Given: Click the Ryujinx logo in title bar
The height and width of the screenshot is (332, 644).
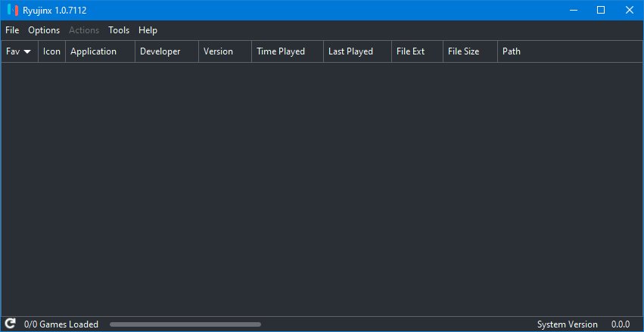Looking at the screenshot, I should tap(13, 10).
